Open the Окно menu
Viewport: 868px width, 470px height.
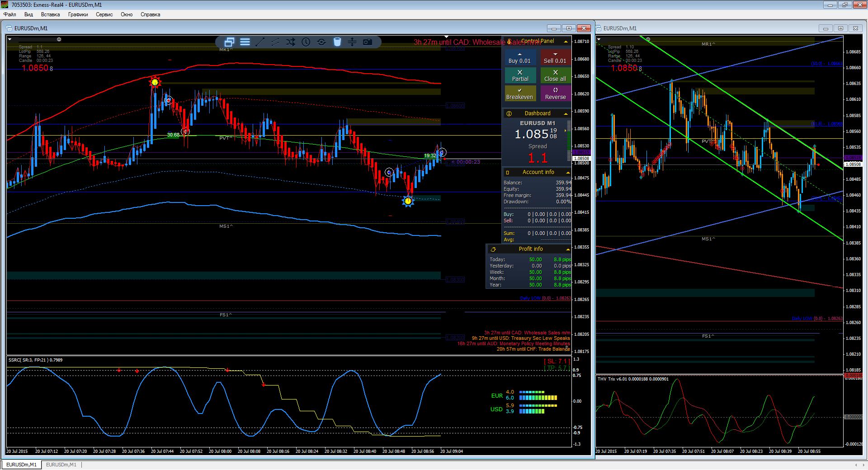coord(127,14)
